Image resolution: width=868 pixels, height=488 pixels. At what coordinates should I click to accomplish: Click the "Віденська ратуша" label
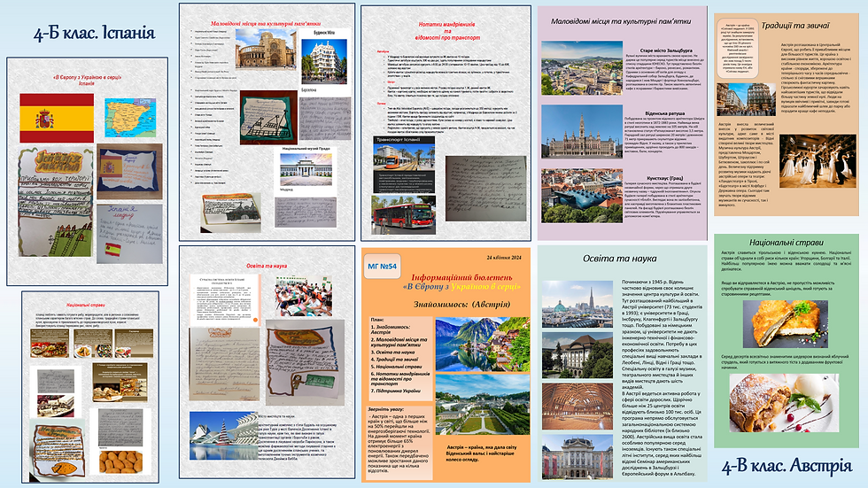[664, 113]
